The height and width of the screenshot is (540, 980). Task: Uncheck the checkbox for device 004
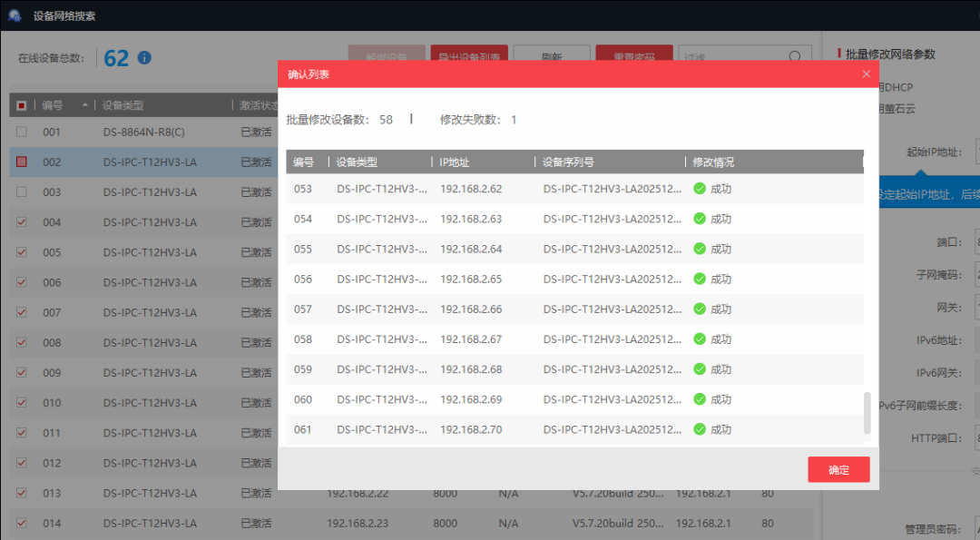tap(22, 222)
